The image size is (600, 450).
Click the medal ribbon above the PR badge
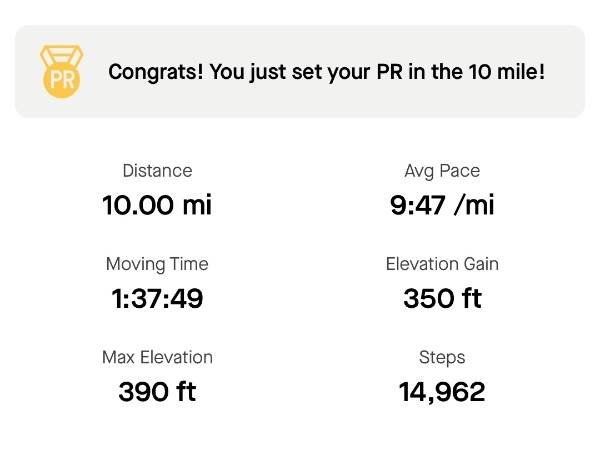pos(62,55)
